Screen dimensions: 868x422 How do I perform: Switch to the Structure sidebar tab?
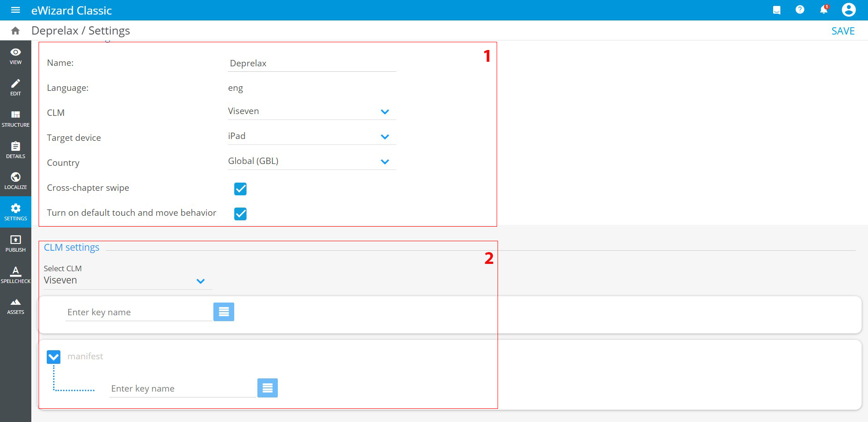pos(15,118)
